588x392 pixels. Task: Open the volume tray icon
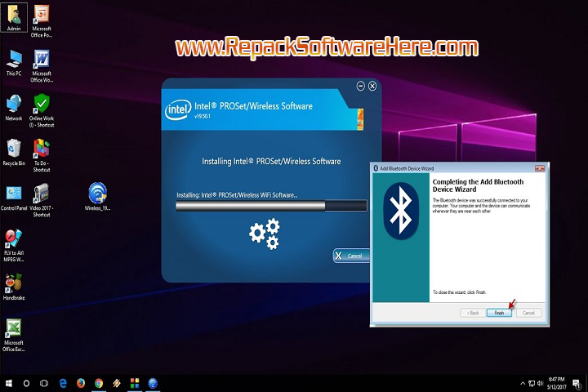[540, 383]
